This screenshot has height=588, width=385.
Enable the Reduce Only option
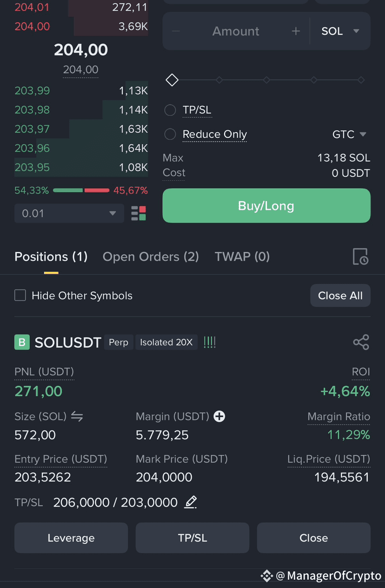coord(170,134)
